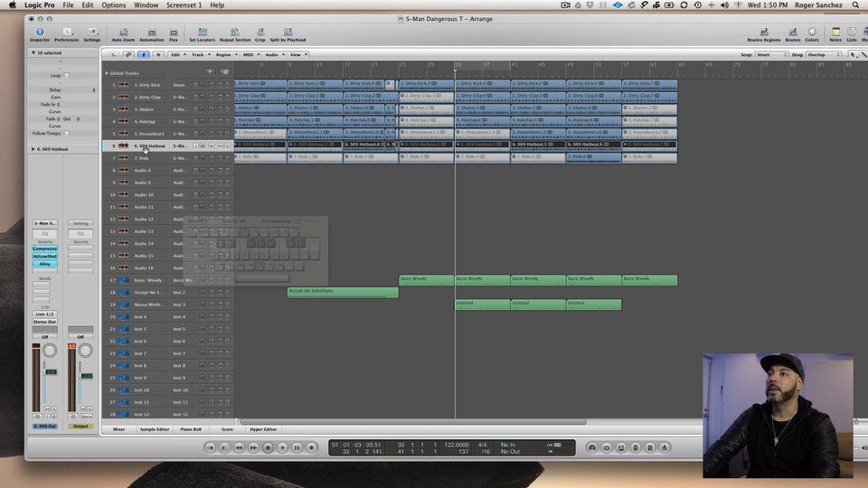The height and width of the screenshot is (488, 868).
Task: Enable the Loop checkbox in Inspector
Action: 66,75
